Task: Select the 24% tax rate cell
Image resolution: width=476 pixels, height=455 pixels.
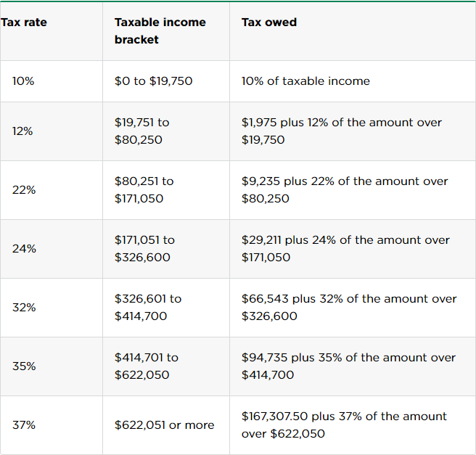Action: coord(24,249)
